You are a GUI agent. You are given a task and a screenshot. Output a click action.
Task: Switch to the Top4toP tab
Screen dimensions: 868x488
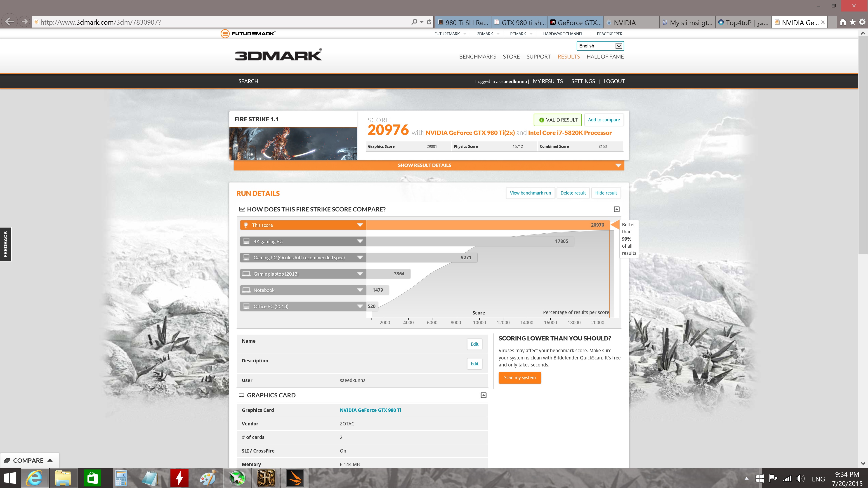tap(743, 23)
